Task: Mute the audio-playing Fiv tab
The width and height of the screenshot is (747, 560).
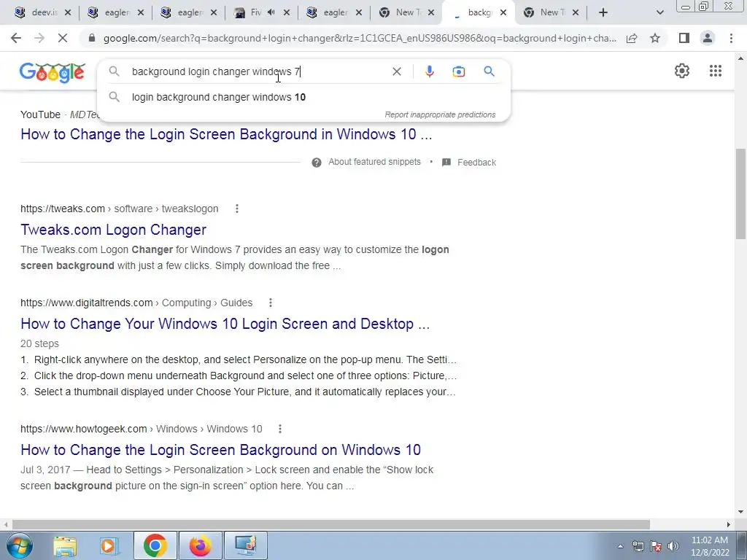Action: [x=271, y=12]
